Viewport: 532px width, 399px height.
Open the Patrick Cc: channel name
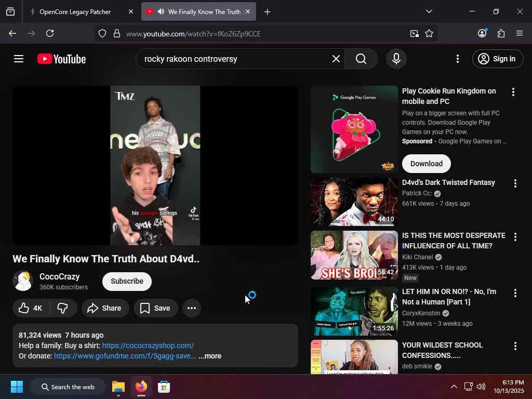pyautogui.click(x=417, y=193)
